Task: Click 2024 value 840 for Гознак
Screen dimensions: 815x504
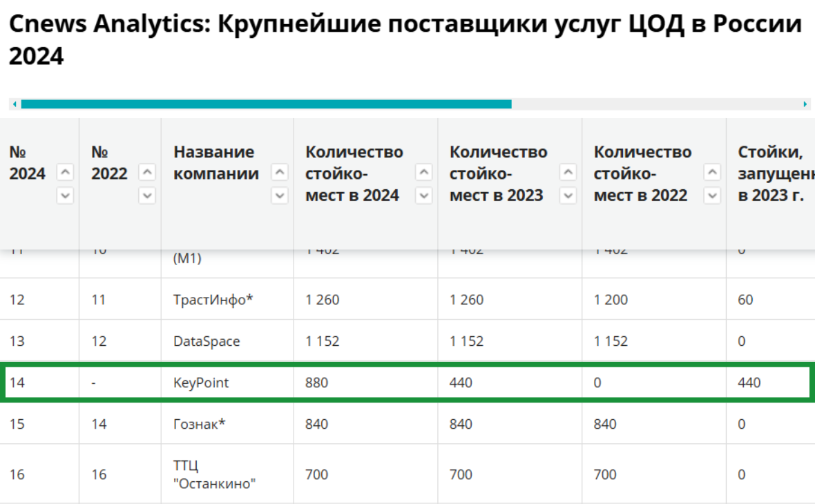Action: click(x=316, y=424)
